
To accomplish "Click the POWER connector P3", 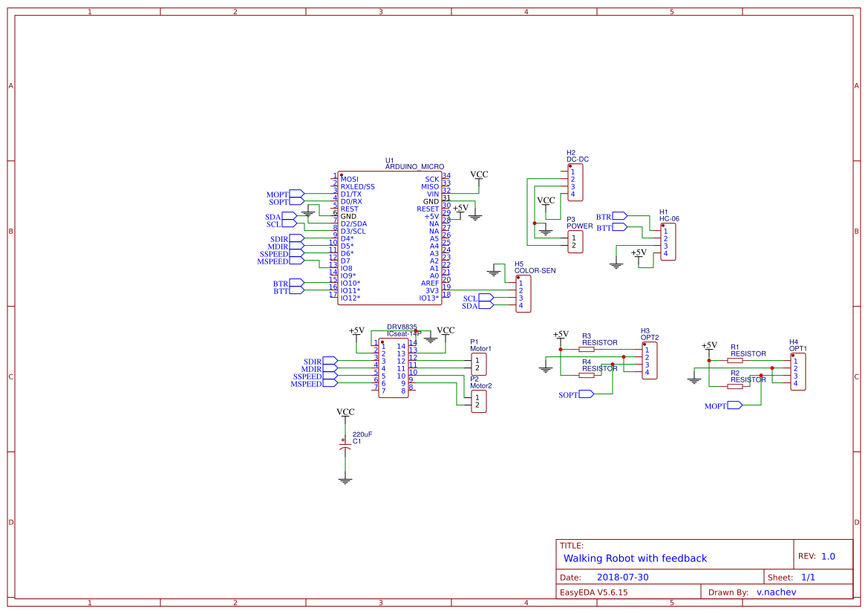I will 574,241.
